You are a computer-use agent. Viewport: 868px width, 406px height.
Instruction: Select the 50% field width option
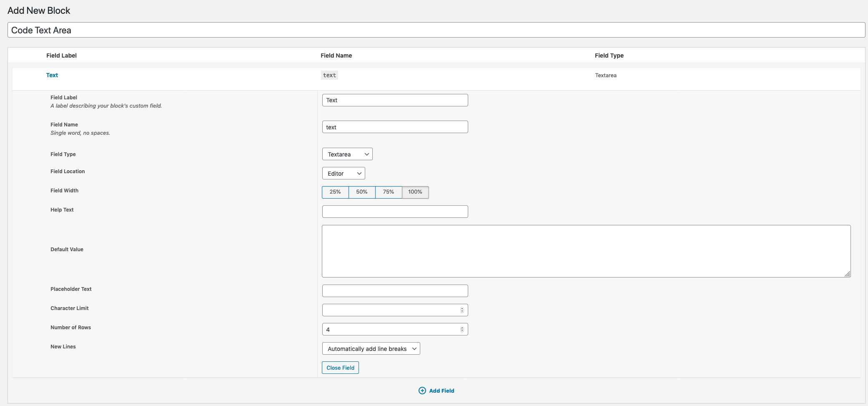361,192
